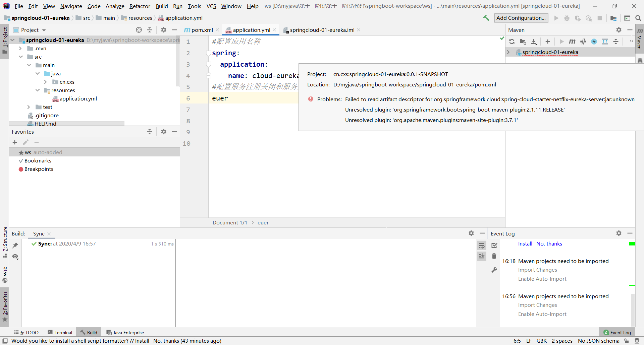This screenshot has height=345, width=644.
Task: Collapse all in Project panel
Action: click(150, 30)
